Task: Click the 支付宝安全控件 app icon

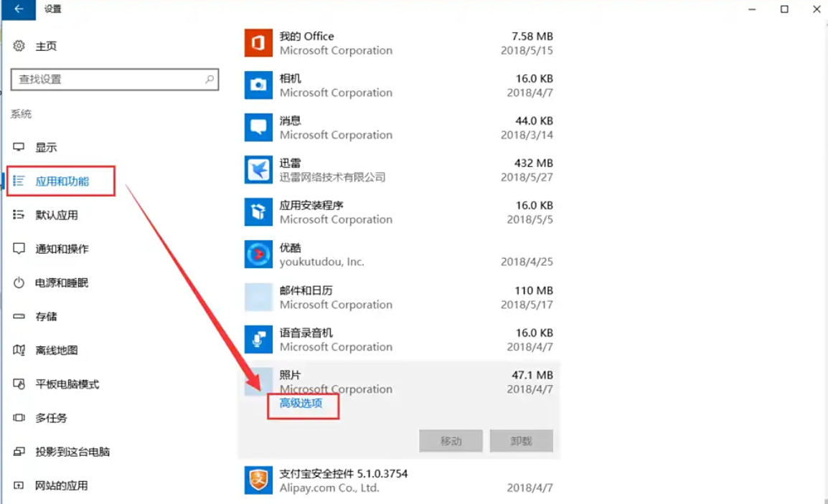Action: [258, 480]
